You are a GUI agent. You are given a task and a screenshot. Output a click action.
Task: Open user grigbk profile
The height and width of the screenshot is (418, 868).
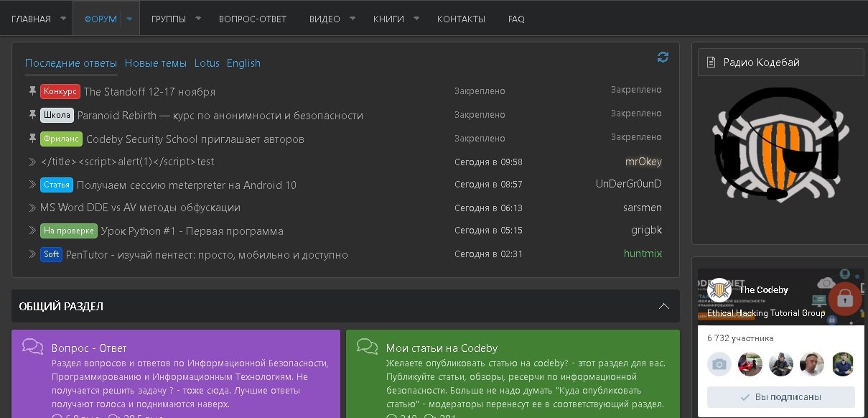pos(645,231)
